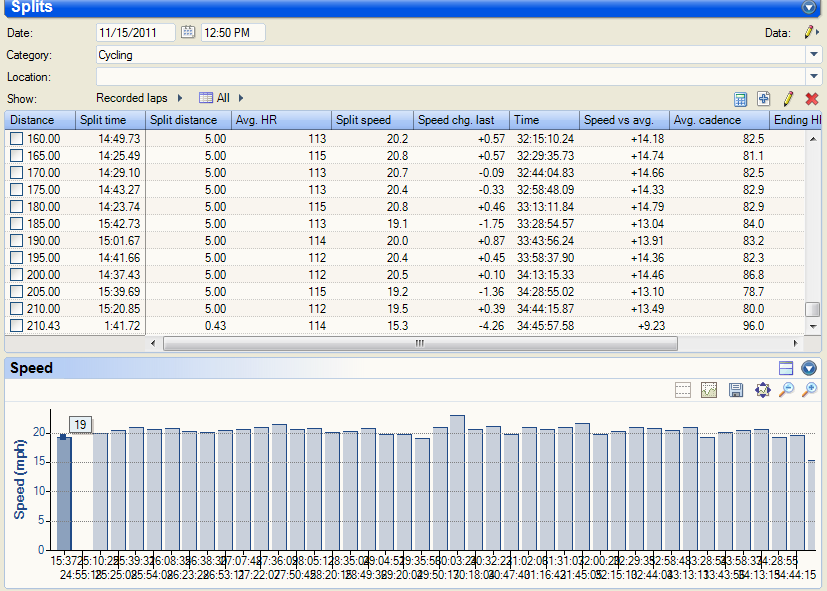
Task: Collapse the Splits panel round arrow
Action: [x=809, y=7]
